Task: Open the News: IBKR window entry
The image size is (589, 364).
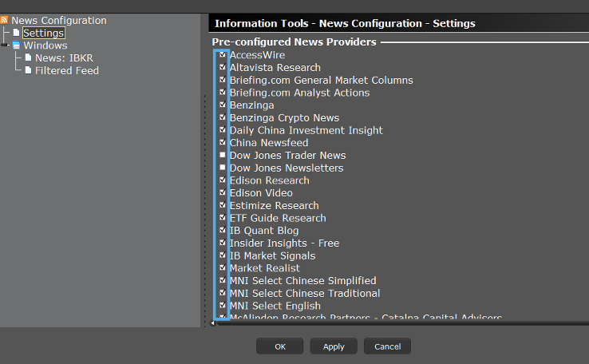Action: point(65,58)
